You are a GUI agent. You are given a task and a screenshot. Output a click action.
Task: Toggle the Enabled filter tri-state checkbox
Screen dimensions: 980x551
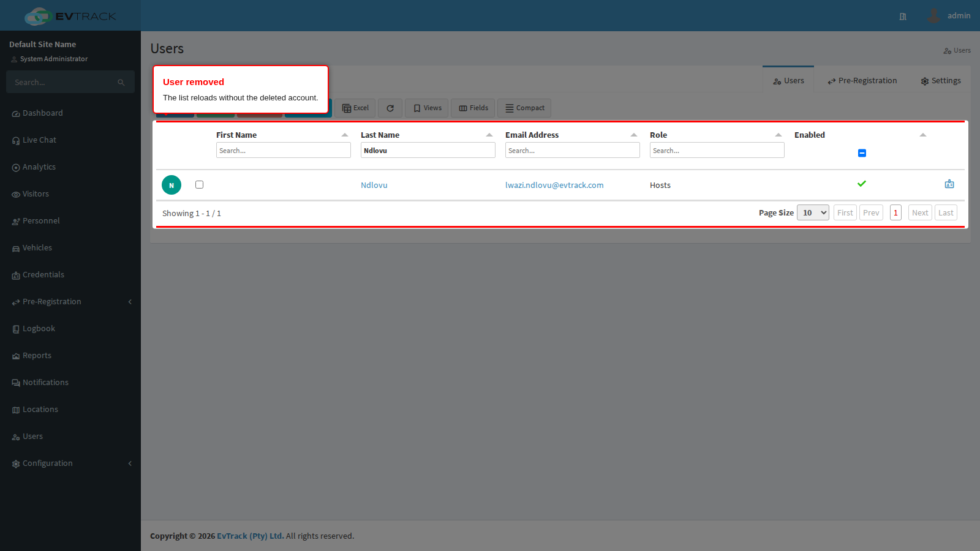[x=862, y=153]
